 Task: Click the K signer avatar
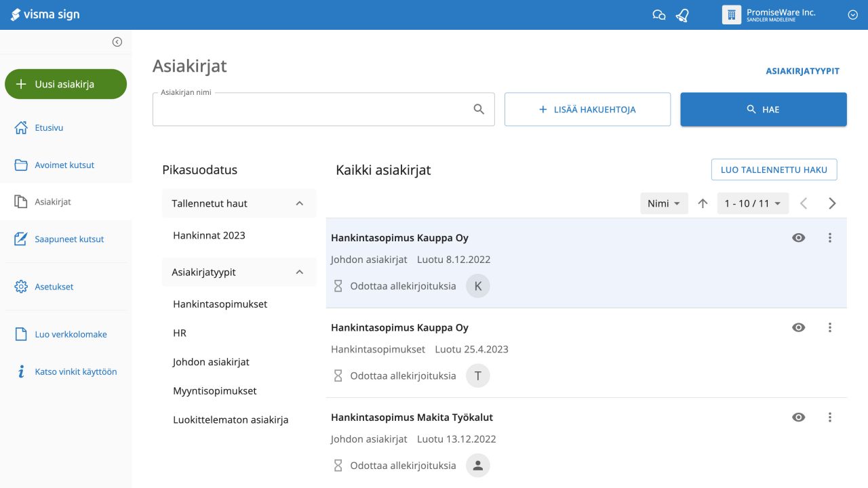[477, 286]
